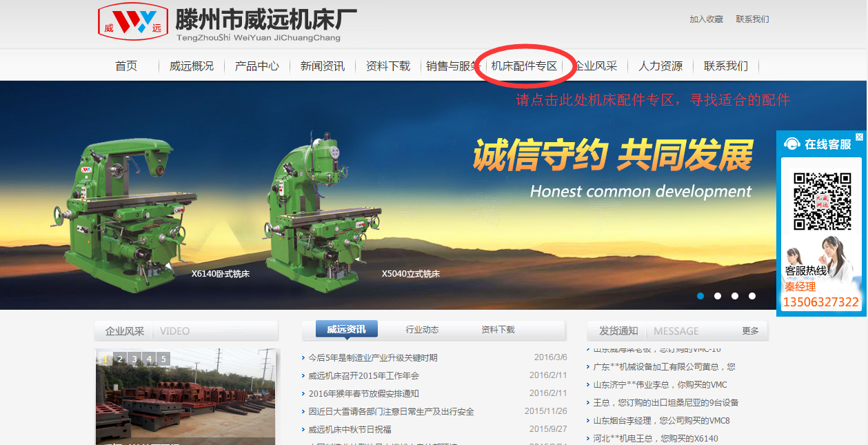Image resolution: width=868 pixels, height=445 pixels.
Task: Switch to the third banner slide dot
Action: coord(735,296)
